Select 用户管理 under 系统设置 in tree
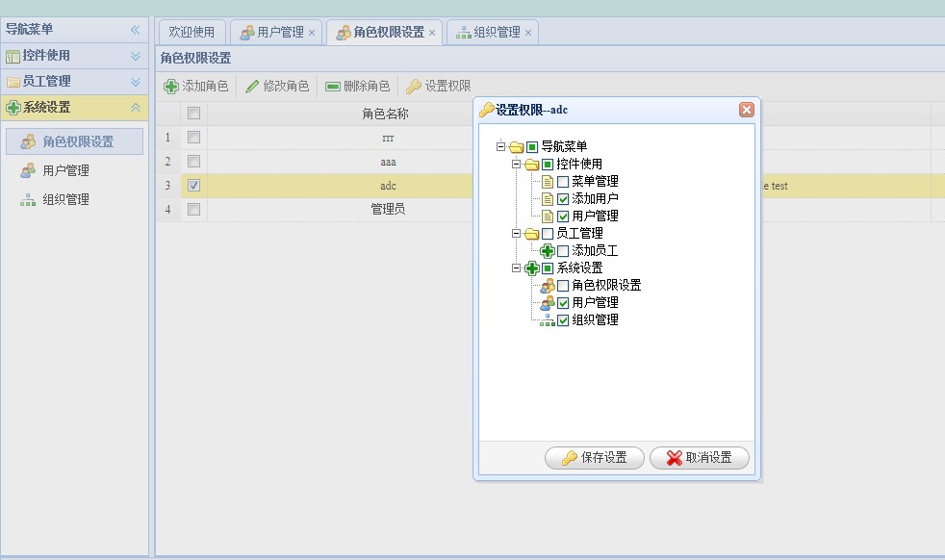Screen dimensions: 945x560 (x=595, y=302)
